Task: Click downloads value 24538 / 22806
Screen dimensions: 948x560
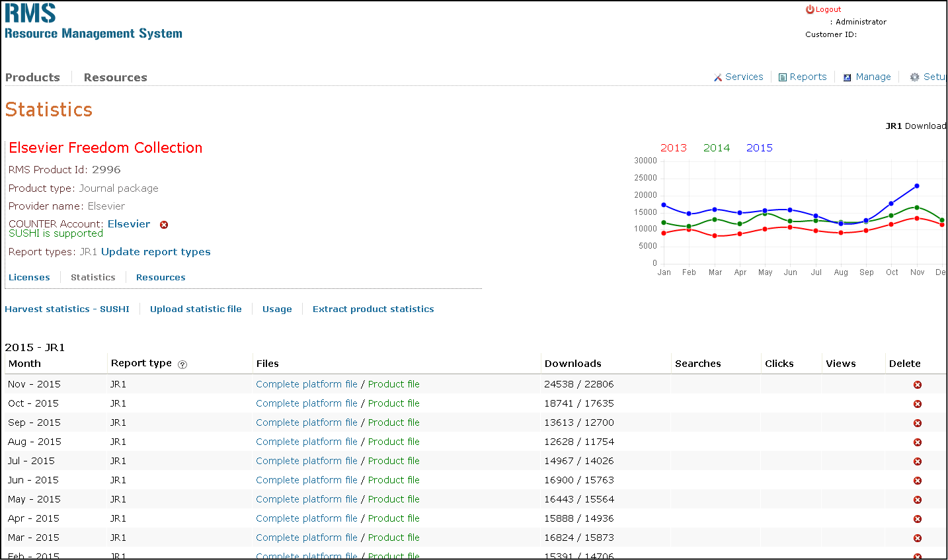Action: pos(579,384)
